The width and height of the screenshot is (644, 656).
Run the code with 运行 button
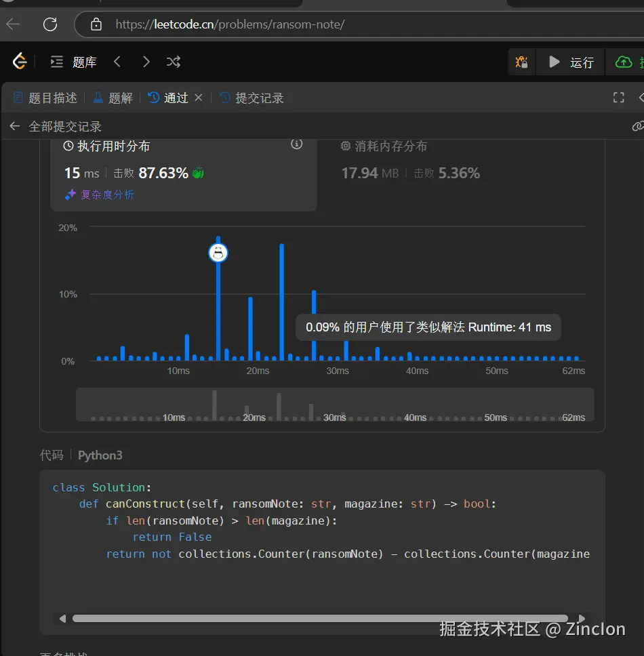coord(571,62)
